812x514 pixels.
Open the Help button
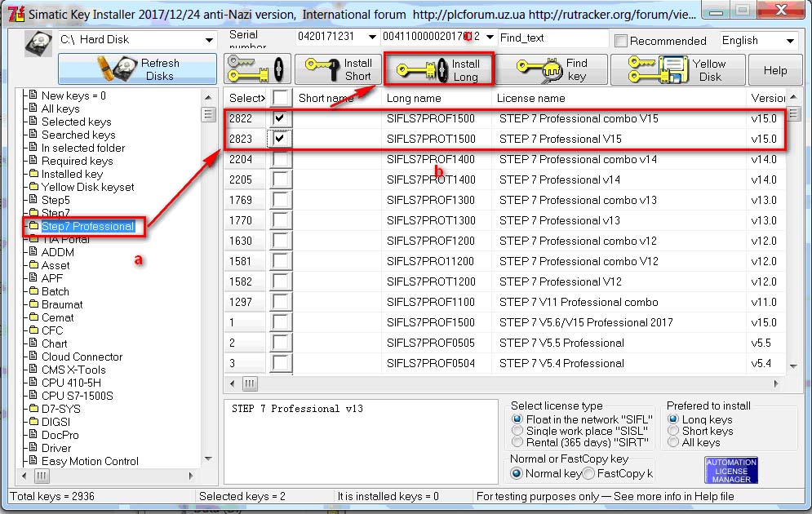point(775,70)
